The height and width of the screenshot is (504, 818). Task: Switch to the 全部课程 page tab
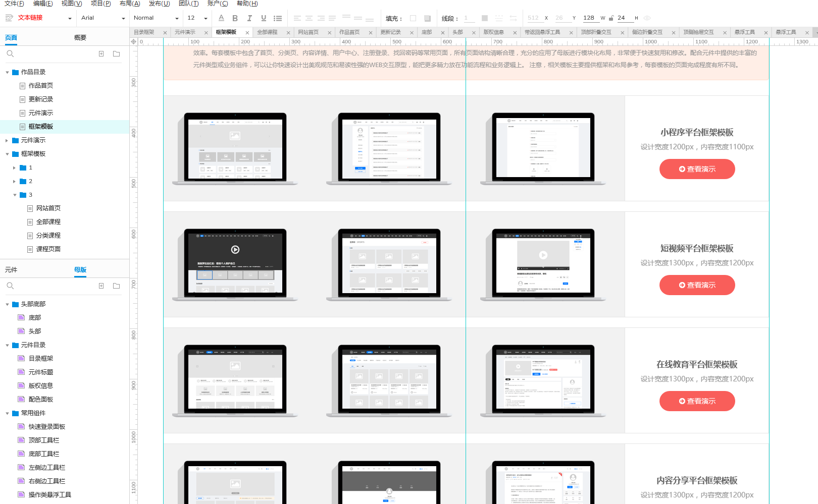pyautogui.click(x=267, y=32)
